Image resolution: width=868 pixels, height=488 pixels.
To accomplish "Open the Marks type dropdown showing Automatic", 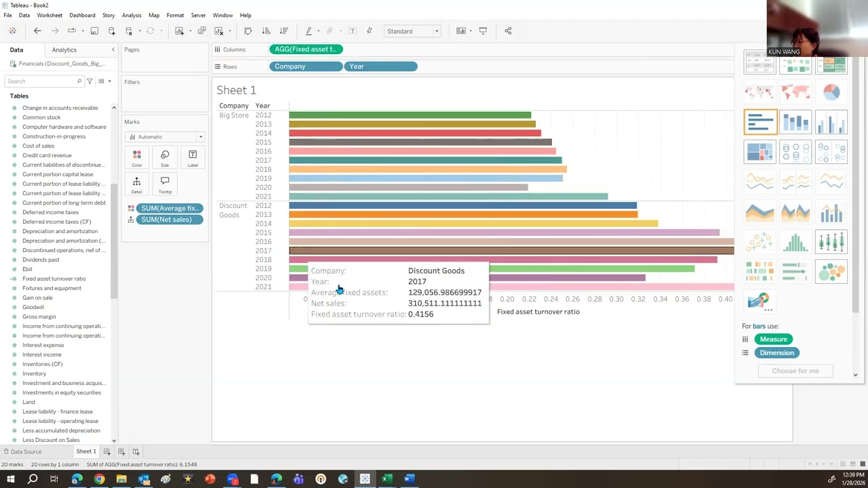I will click(165, 137).
